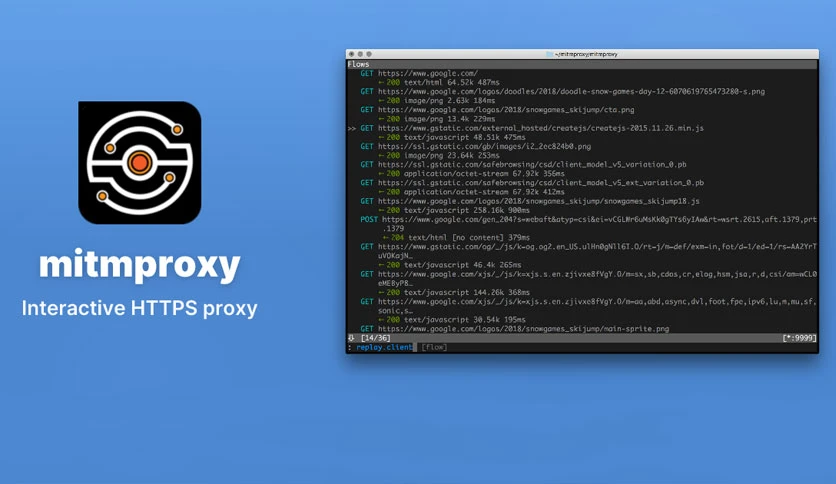The image size is (836, 484).
Task: Select the client_model_v5_variation_0.pb flow
Action: 524,165
